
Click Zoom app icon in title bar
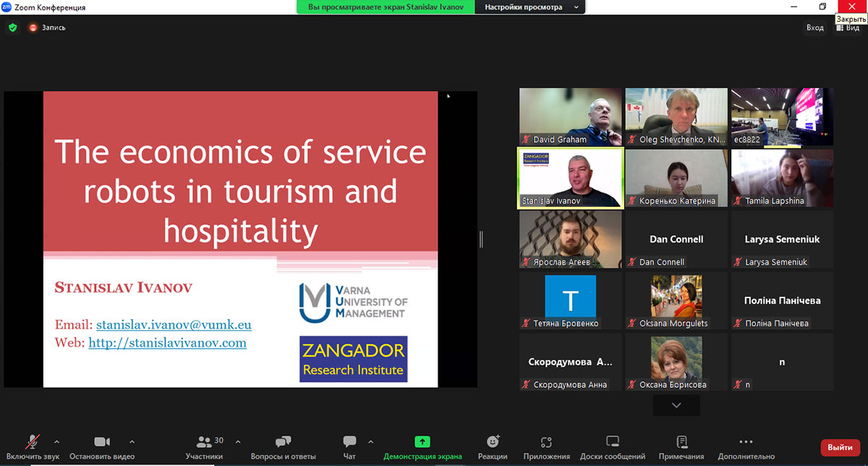click(7, 7)
